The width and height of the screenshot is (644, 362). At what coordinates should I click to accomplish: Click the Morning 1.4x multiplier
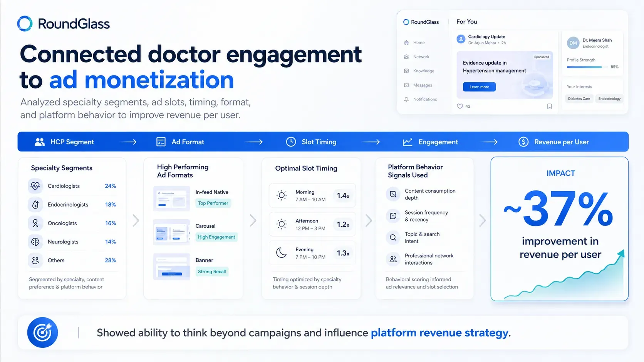pyautogui.click(x=343, y=196)
